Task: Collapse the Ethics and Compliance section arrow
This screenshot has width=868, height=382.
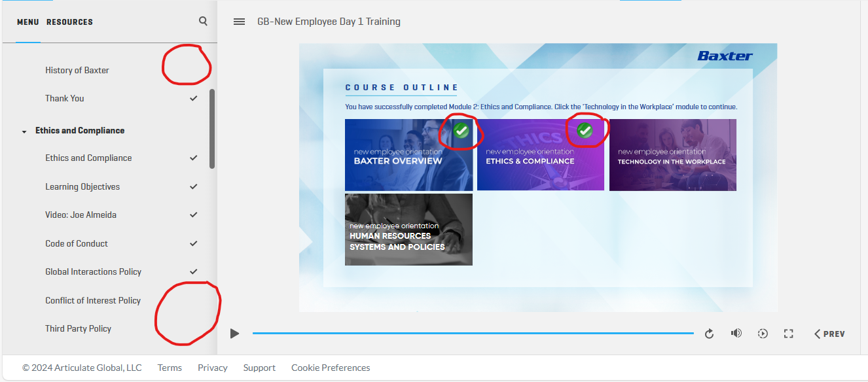Action: tap(24, 131)
